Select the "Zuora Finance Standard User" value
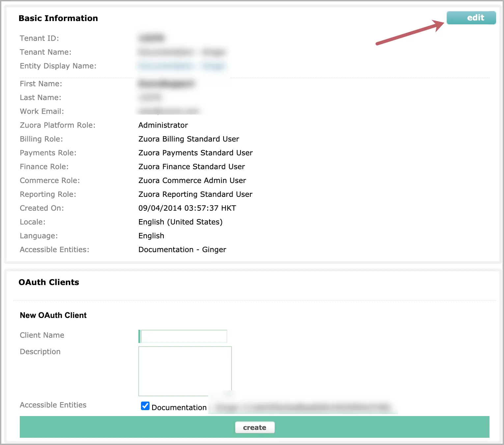This screenshot has width=504, height=445. coord(192,167)
